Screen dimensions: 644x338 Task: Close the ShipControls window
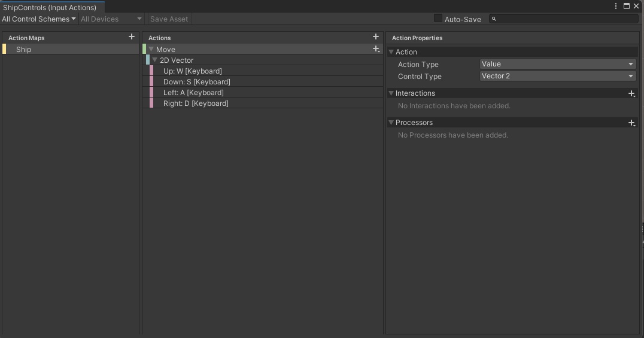636,6
